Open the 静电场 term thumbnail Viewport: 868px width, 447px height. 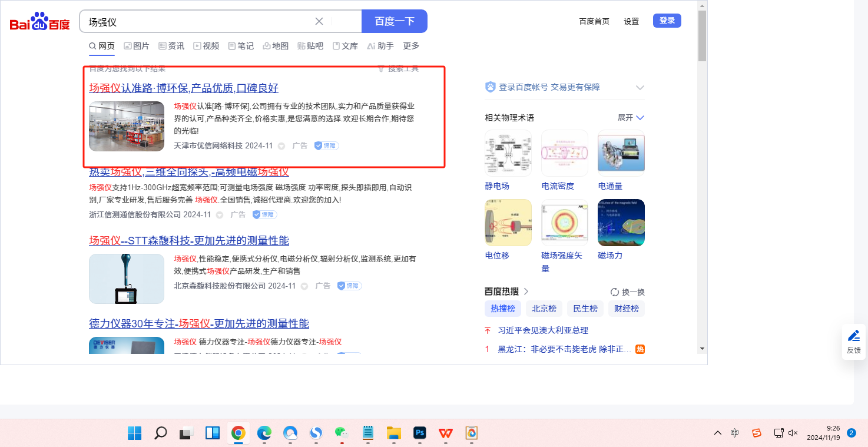[x=508, y=153]
